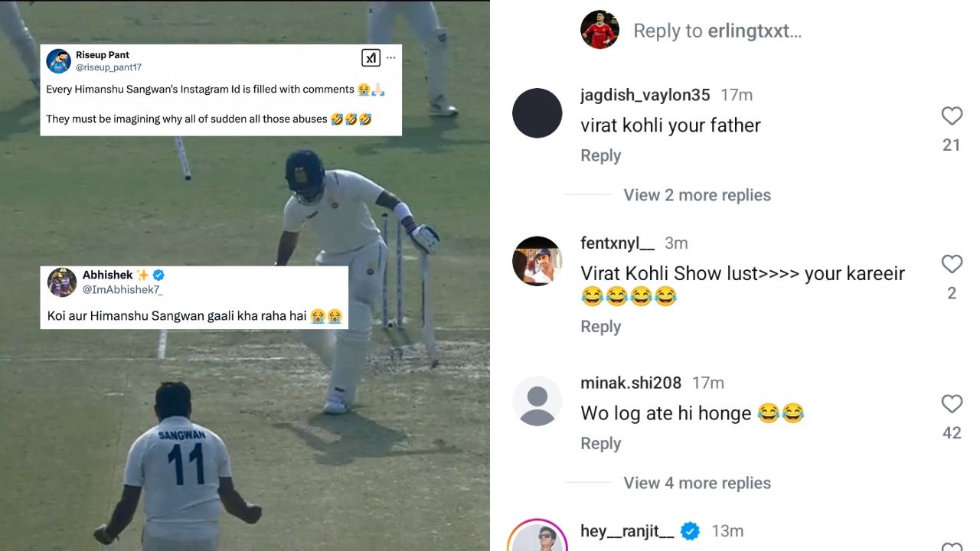The width and height of the screenshot is (980, 551).
Task: Open the ellipsis options menu on the tweet
Action: coord(390,57)
